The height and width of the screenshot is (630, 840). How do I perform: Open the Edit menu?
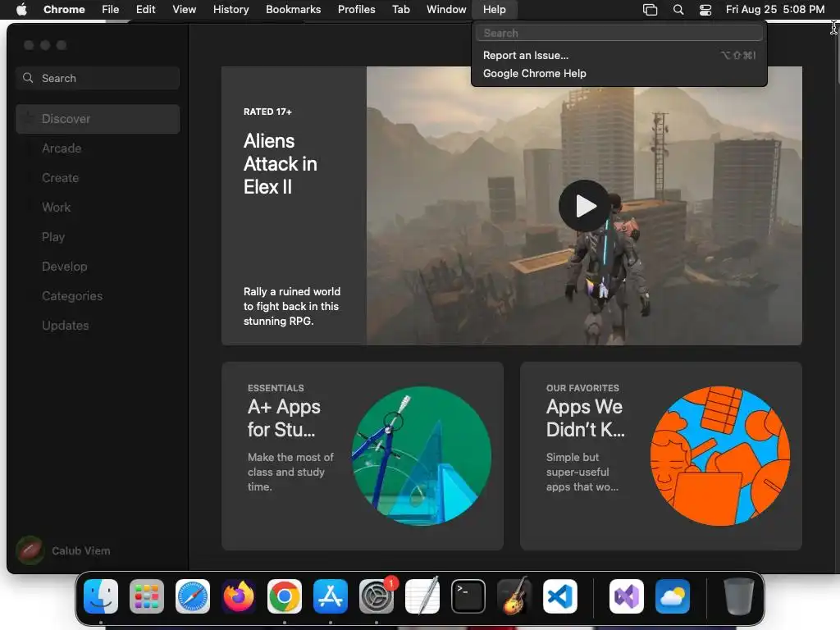(x=145, y=9)
